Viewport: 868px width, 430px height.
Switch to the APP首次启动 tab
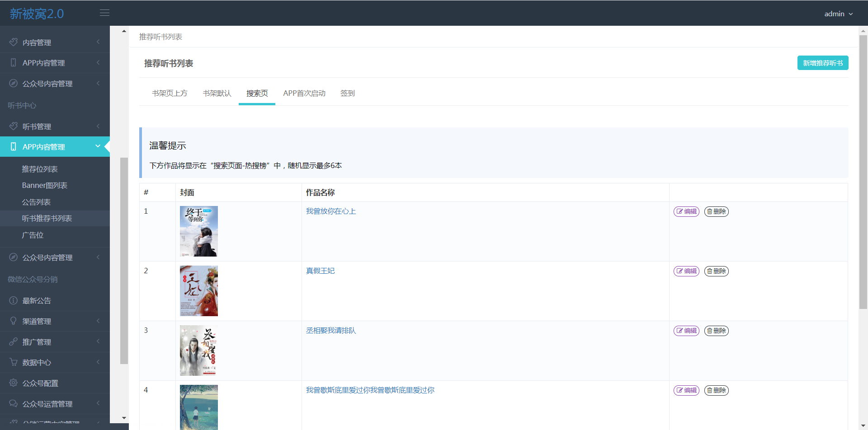(x=304, y=93)
